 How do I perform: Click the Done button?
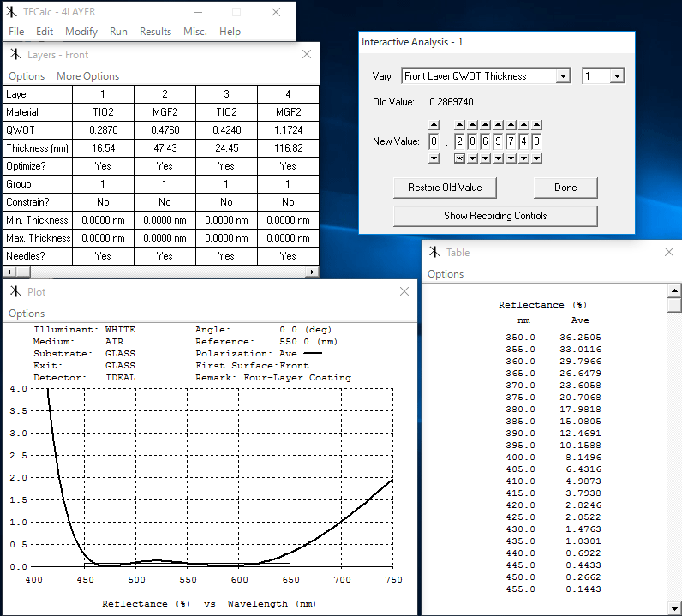[565, 188]
